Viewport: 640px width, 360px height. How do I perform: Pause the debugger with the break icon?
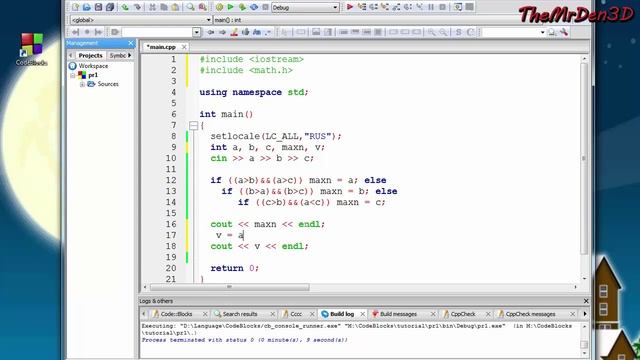[x=431, y=7]
